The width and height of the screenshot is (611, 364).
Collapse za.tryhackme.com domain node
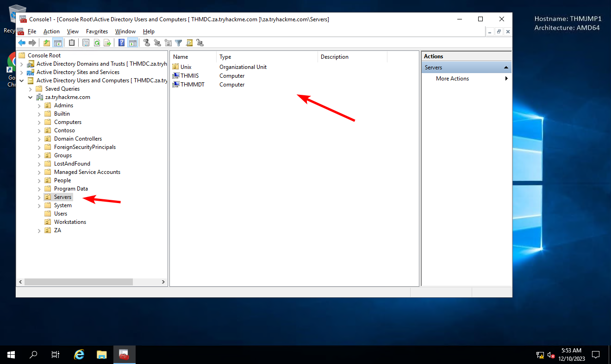(30, 97)
